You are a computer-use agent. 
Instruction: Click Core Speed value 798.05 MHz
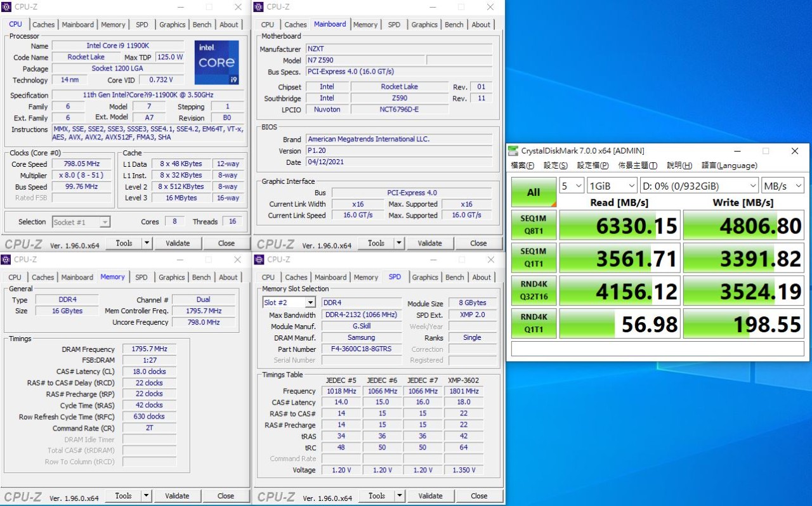[82, 164]
